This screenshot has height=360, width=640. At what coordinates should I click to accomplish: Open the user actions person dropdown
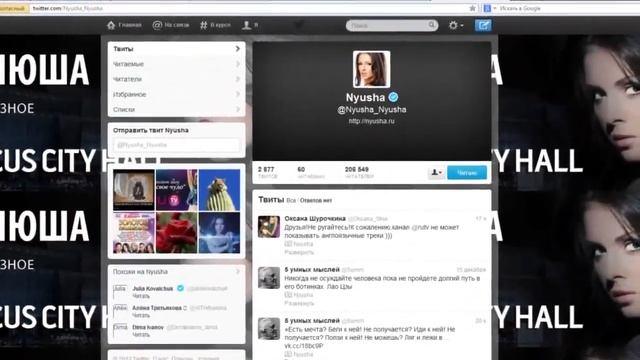pos(436,173)
